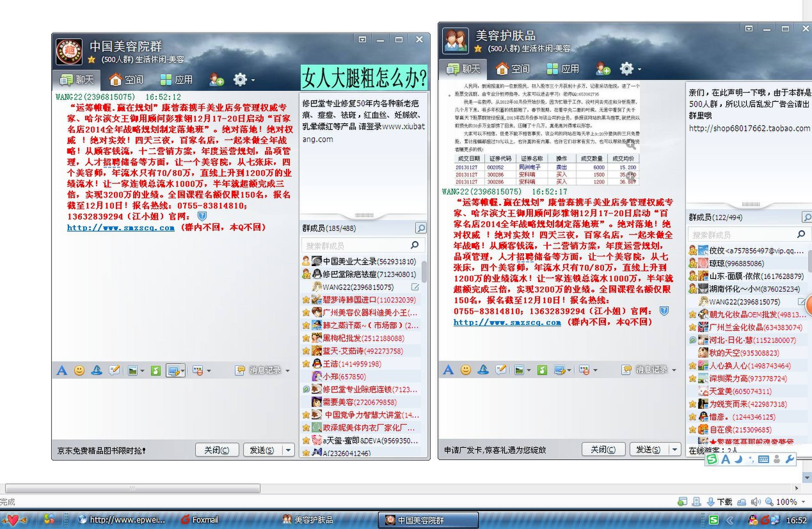Open message history icon in 中国美容院群
The image size is (812, 529).
240,370
